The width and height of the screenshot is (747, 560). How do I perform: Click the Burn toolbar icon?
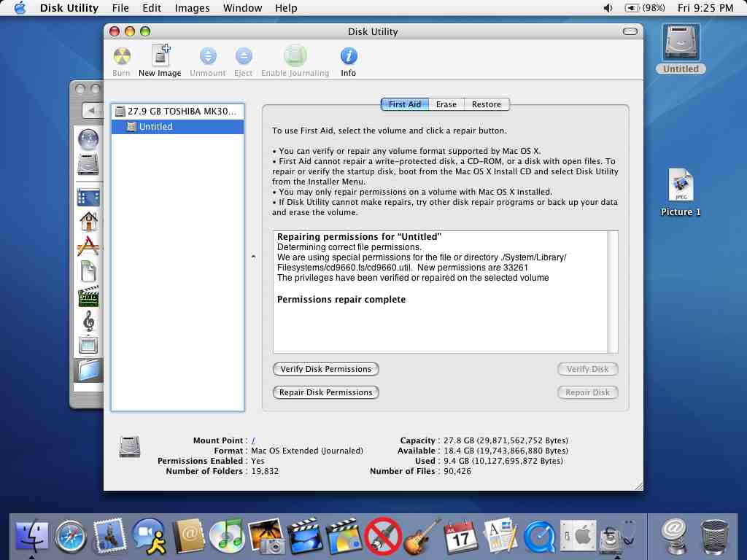pos(122,62)
